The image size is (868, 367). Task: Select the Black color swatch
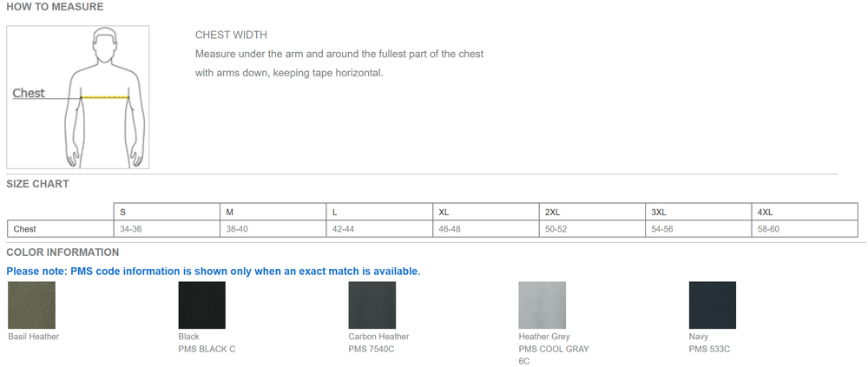[201, 305]
